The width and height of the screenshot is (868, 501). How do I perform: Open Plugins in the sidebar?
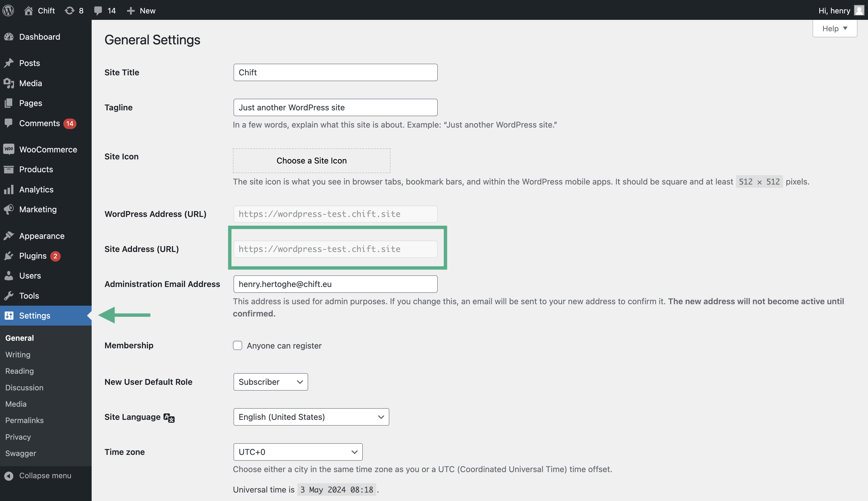33,256
